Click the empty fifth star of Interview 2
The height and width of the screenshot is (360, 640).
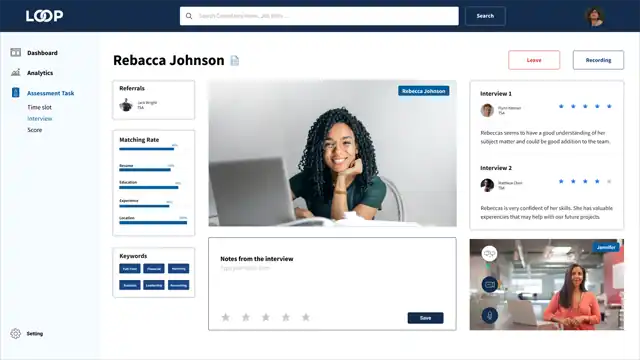coord(609,181)
